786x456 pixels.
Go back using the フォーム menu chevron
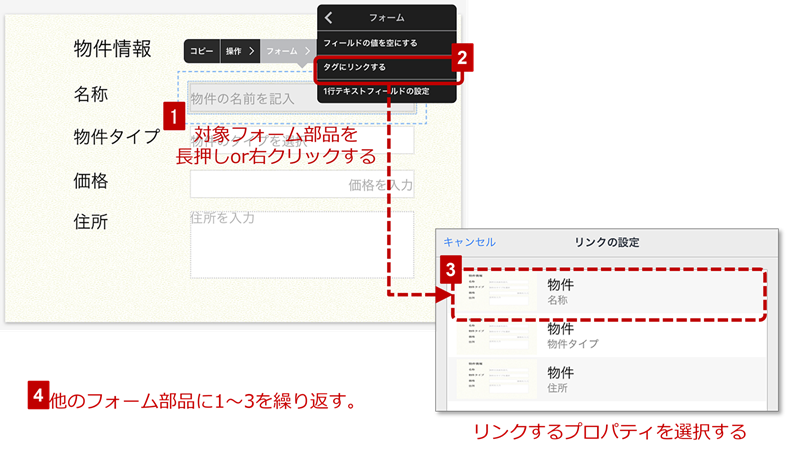(x=329, y=18)
